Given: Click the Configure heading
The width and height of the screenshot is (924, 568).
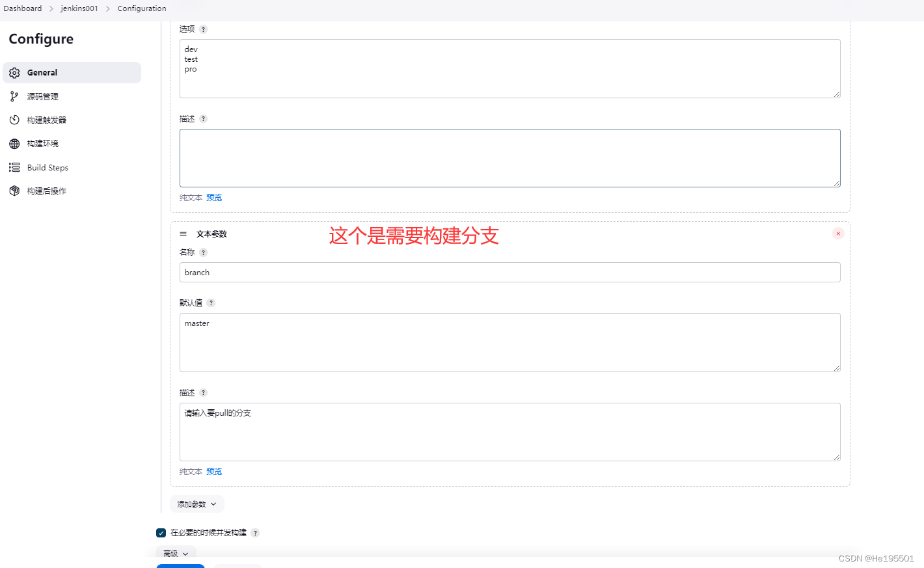Looking at the screenshot, I should pos(41,39).
